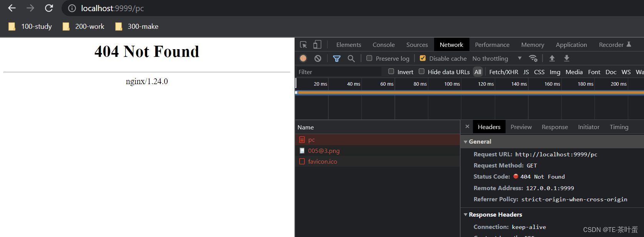Open the 200-work bookmark folder
Image resolution: width=644 pixels, height=237 pixels.
click(83, 27)
